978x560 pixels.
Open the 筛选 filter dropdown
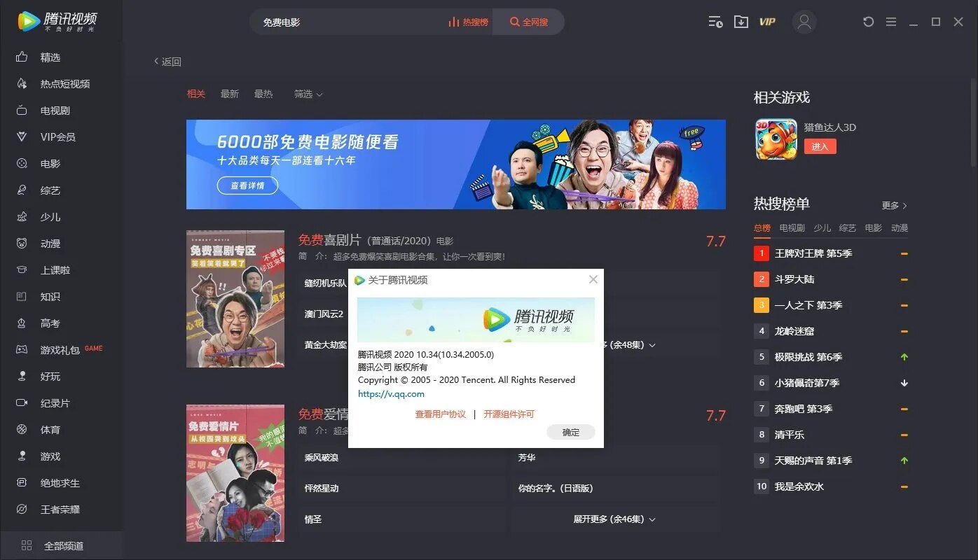(308, 94)
